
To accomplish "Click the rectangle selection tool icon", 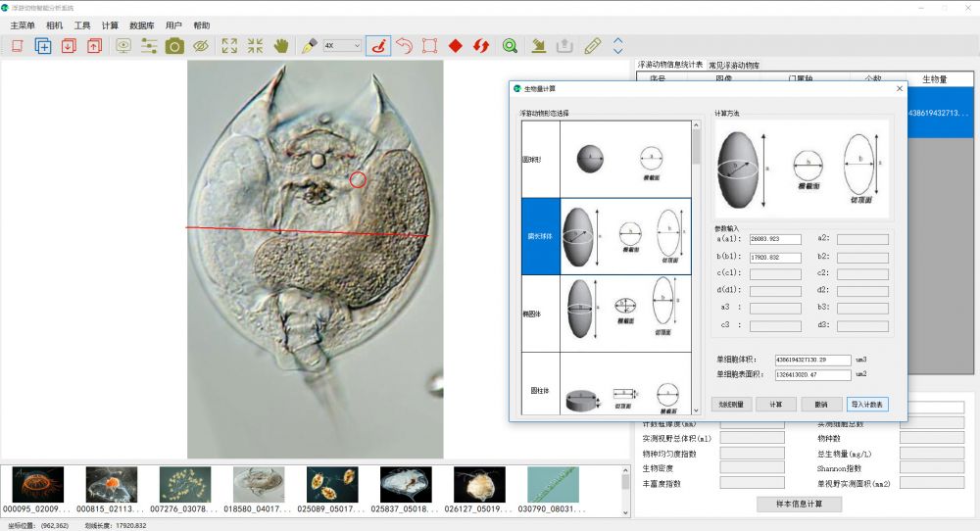I will [429, 45].
